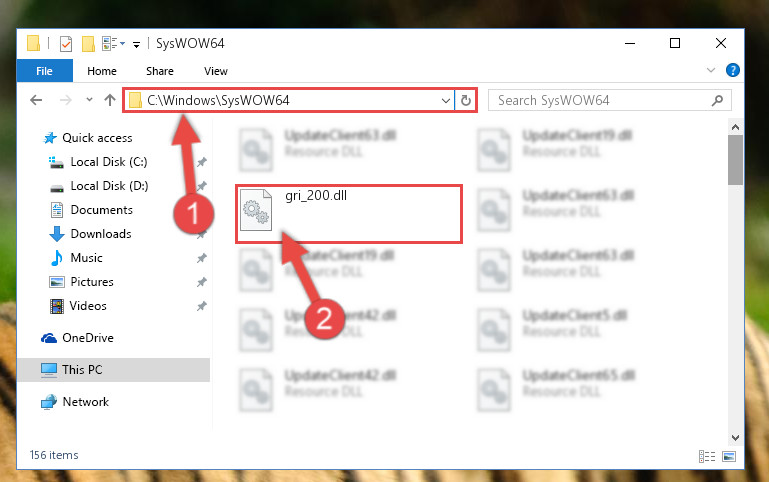The height and width of the screenshot is (482, 769).
Task: Expand the ribbon with the chevron
Action: pos(711,71)
